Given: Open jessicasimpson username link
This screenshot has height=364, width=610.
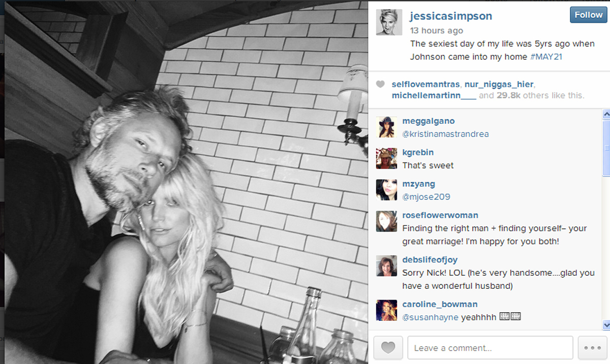Looking at the screenshot, I should 451,16.
